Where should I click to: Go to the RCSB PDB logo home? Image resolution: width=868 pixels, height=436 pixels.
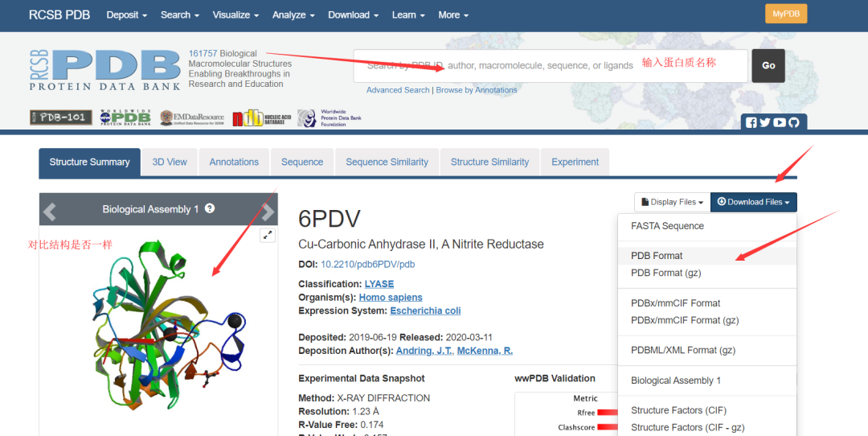(x=105, y=70)
